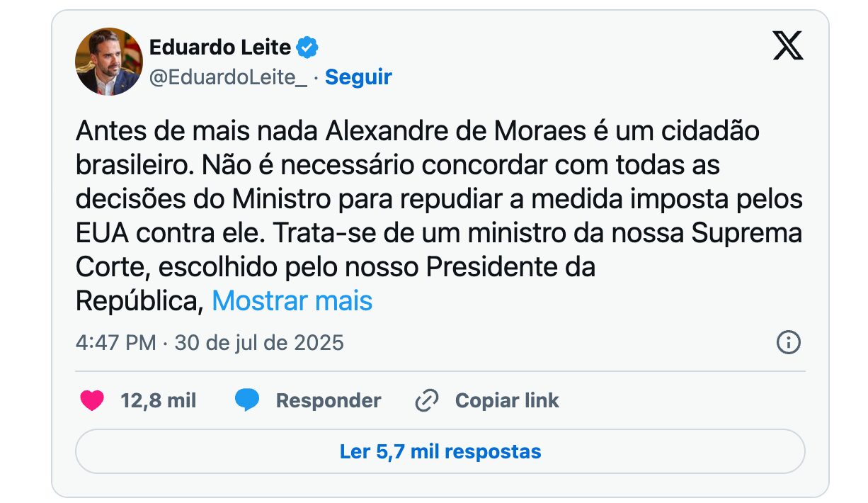Click the text line starting with EUA contra ele
Screen dimensions: 868x503
pyautogui.click(x=440, y=232)
